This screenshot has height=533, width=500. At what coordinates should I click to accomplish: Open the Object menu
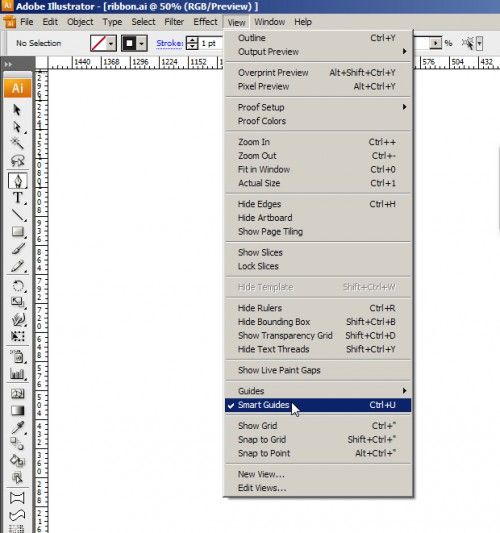[80, 22]
